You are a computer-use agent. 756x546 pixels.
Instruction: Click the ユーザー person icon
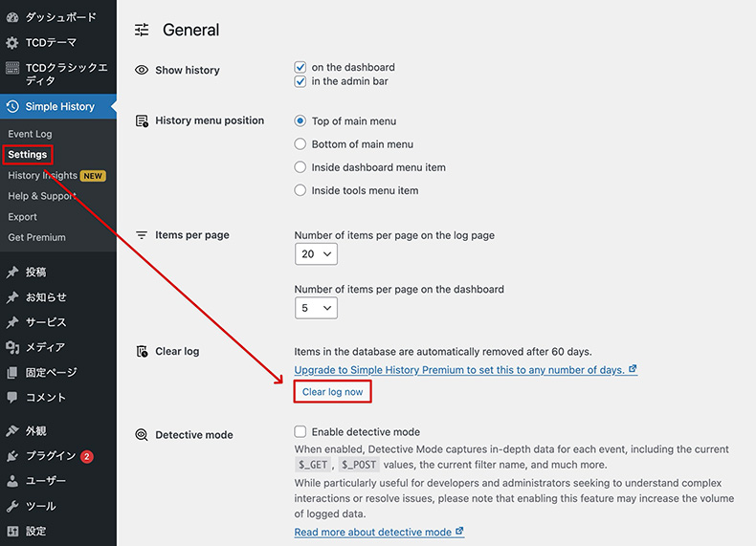12,481
